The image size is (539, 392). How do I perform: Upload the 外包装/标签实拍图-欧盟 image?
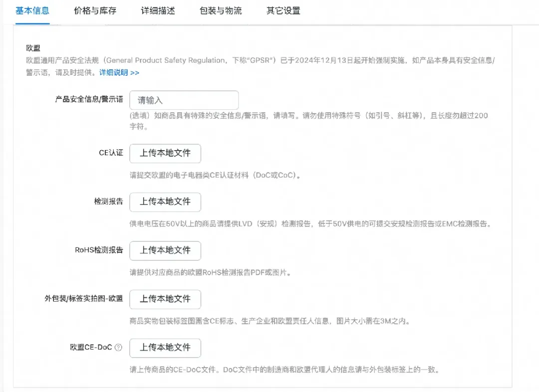[x=165, y=299]
